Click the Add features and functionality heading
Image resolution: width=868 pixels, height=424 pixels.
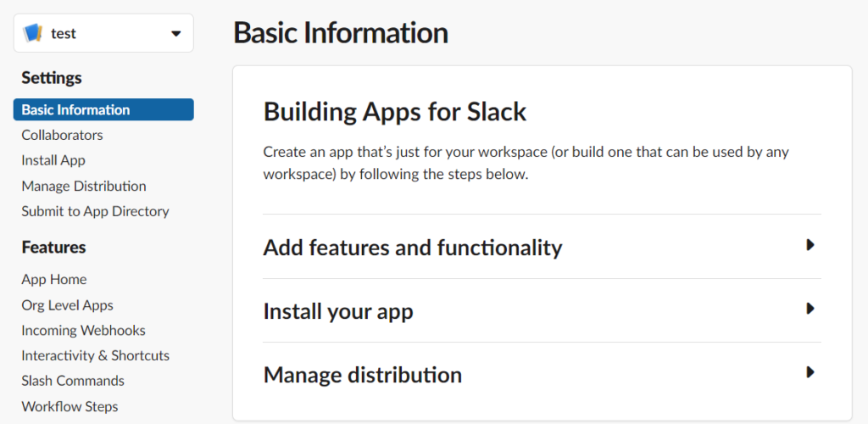pyautogui.click(x=413, y=247)
